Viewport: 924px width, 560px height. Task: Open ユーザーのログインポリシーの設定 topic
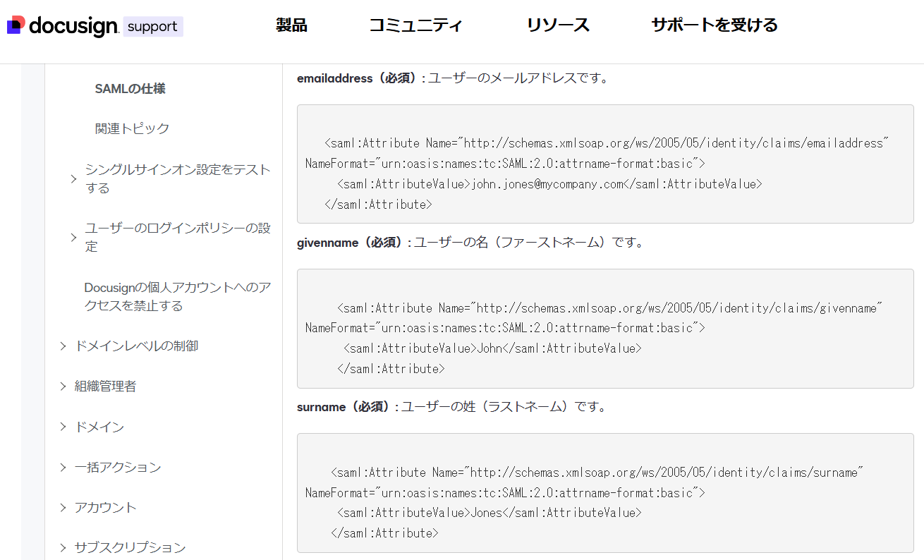[178, 238]
